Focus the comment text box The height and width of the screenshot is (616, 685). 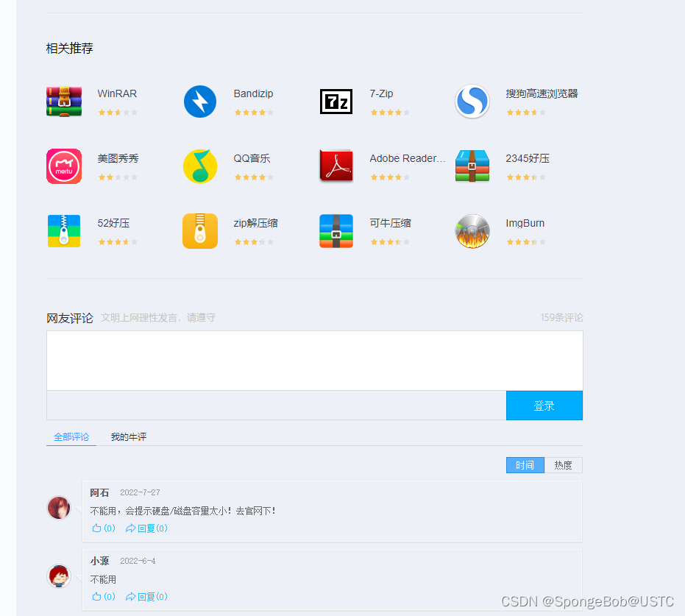click(315, 361)
